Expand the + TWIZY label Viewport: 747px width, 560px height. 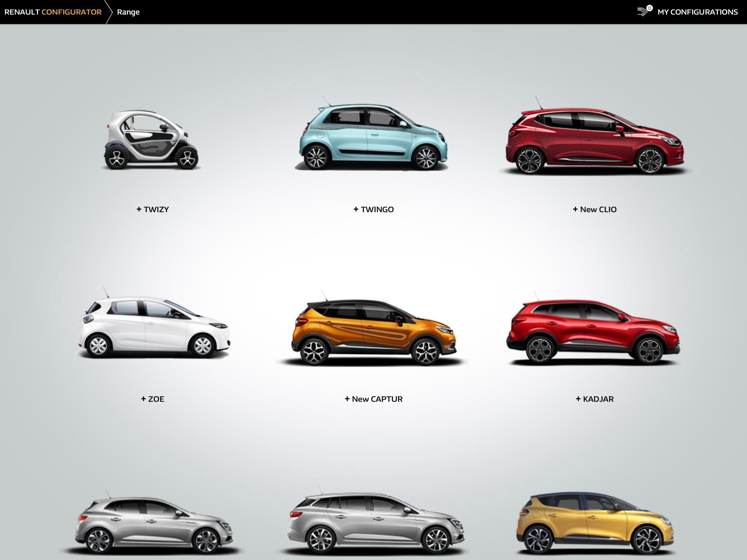[x=152, y=209]
